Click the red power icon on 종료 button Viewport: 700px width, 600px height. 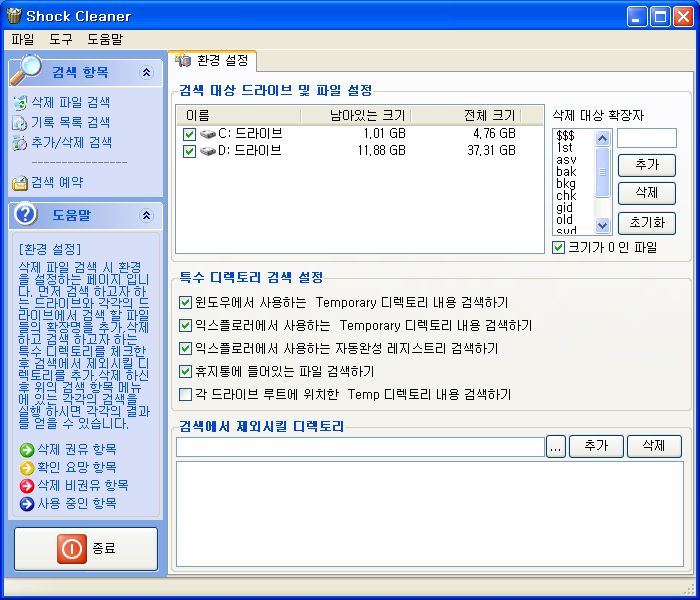click(x=72, y=549)
